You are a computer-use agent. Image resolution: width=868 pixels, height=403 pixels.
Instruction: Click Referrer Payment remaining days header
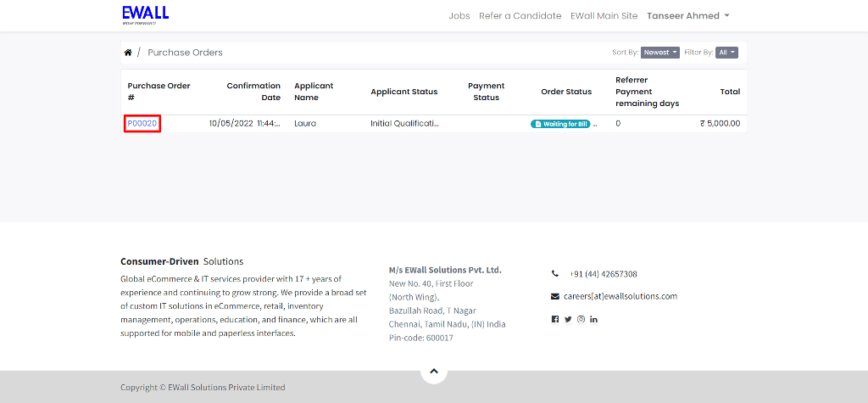point(647,92)
